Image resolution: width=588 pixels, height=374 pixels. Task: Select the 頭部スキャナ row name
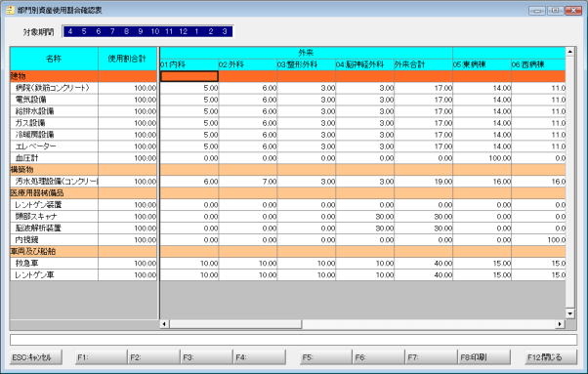(54, 217)
